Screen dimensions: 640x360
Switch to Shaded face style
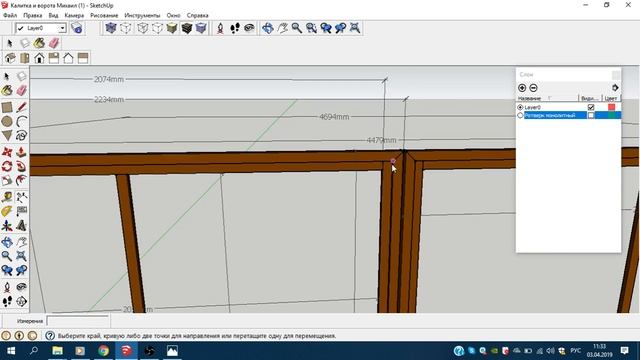[x=172, y=28]
